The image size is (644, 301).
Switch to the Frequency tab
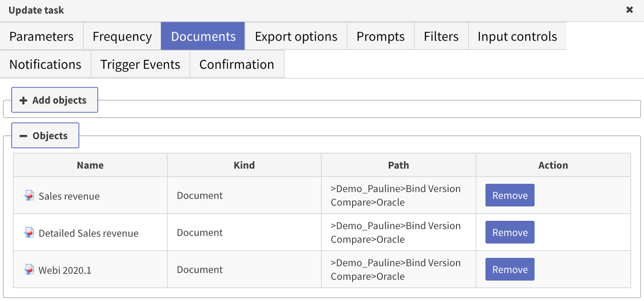coord(122,36)
